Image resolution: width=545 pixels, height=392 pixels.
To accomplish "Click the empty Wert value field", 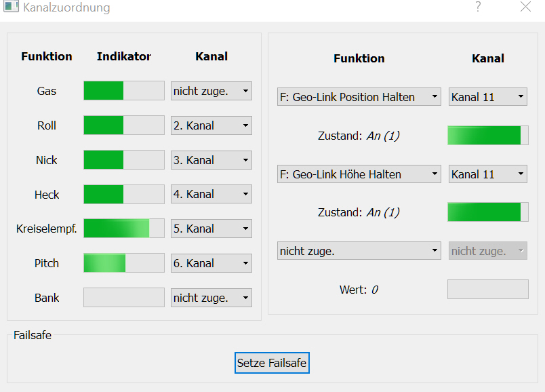I will [x=487, y=290].
